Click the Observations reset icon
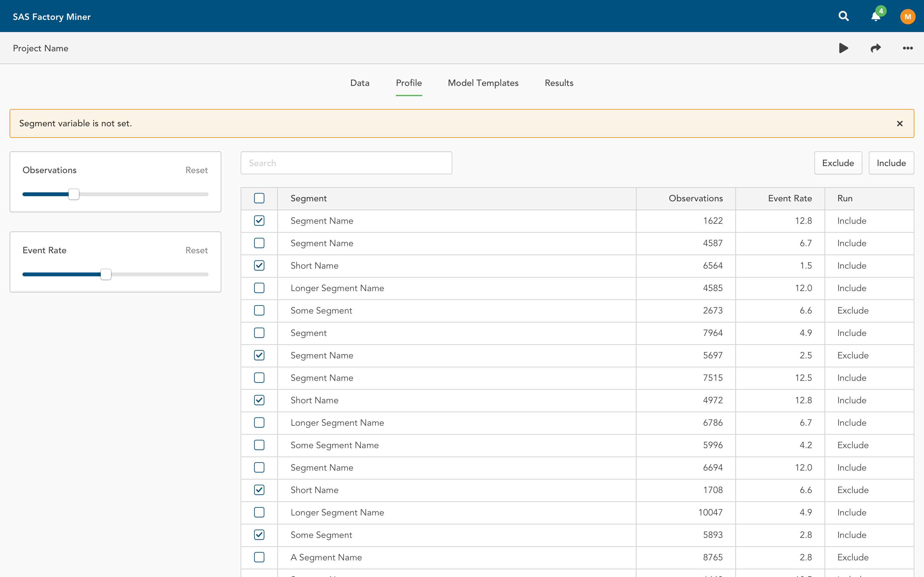Image resolution: width=924 pixels, height=577 pixels. [196, 170]
